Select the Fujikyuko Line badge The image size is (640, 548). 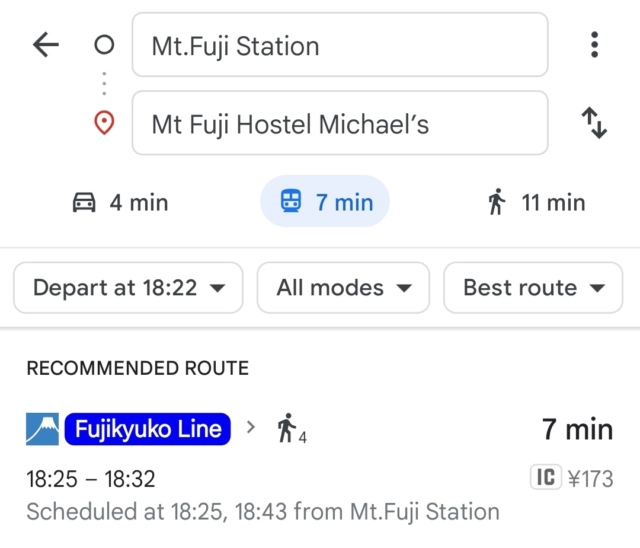tap(148, 429)
